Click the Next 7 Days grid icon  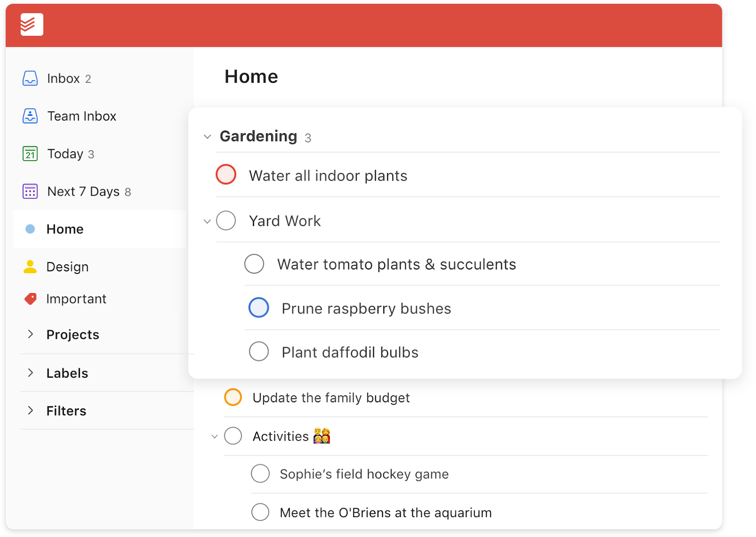pyautogui.click(x=30, y=191)
